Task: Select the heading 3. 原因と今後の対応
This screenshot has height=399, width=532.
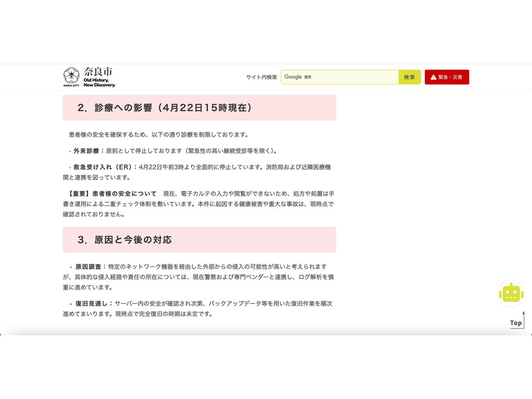Action: pyautogui.click(x=126, y=239)
